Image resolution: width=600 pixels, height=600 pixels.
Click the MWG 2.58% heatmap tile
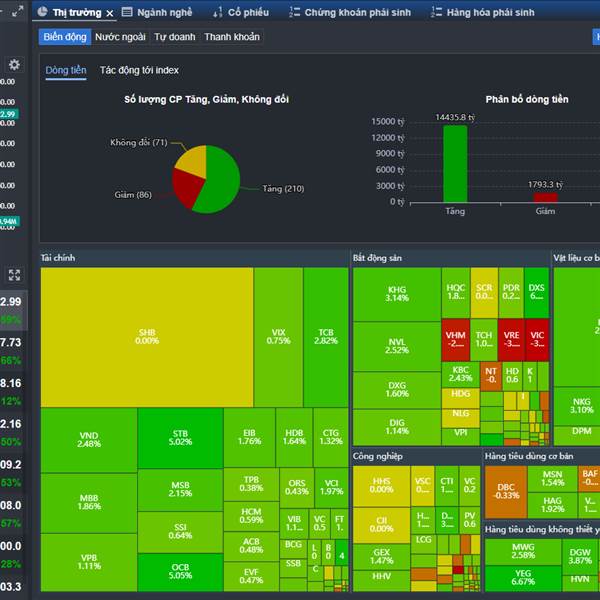click(523, 551)
